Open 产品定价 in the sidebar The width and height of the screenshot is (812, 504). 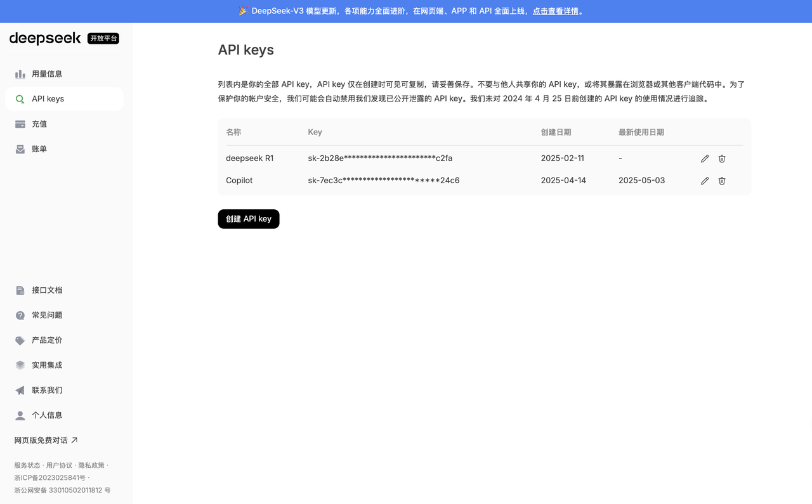(x=64, y=340)
